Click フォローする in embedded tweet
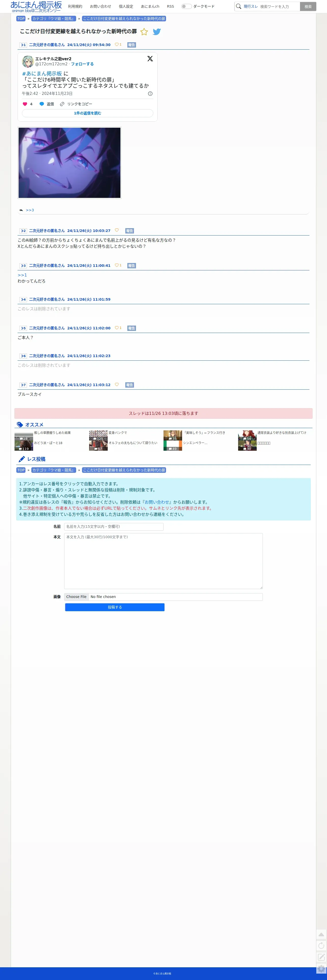The image size is (327, 980). pyautogui.click(x=82, y=64)
